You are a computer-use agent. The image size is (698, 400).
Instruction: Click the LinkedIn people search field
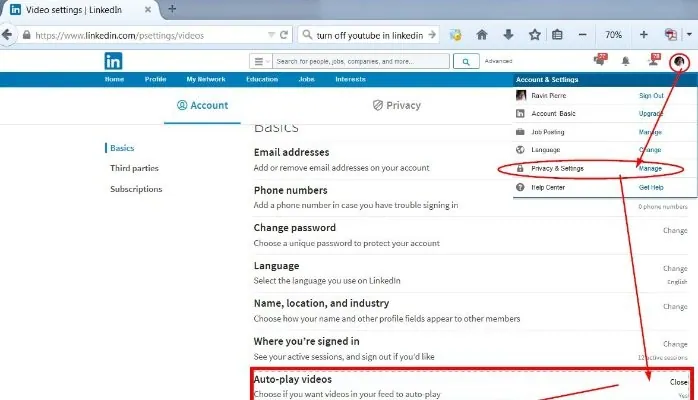[361, 61]
